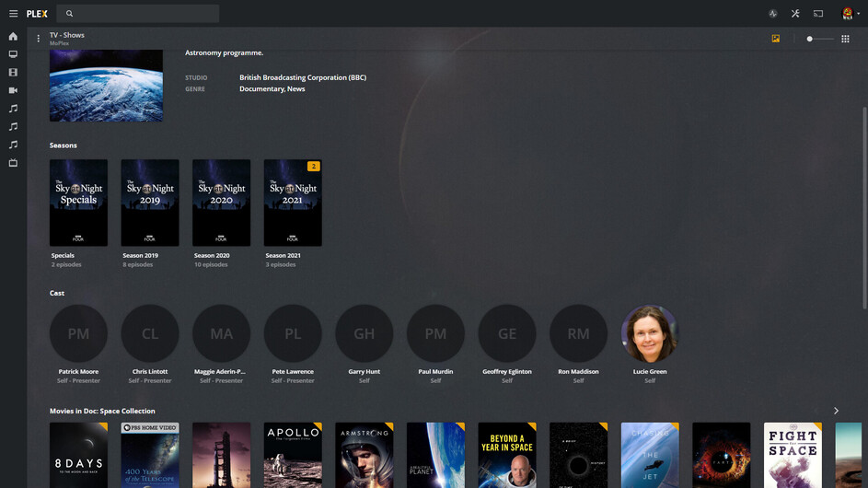The height and width of the screenshot is (488, 868).
Task: Open the black hole movie poster
Action: (x=578, y=456)
